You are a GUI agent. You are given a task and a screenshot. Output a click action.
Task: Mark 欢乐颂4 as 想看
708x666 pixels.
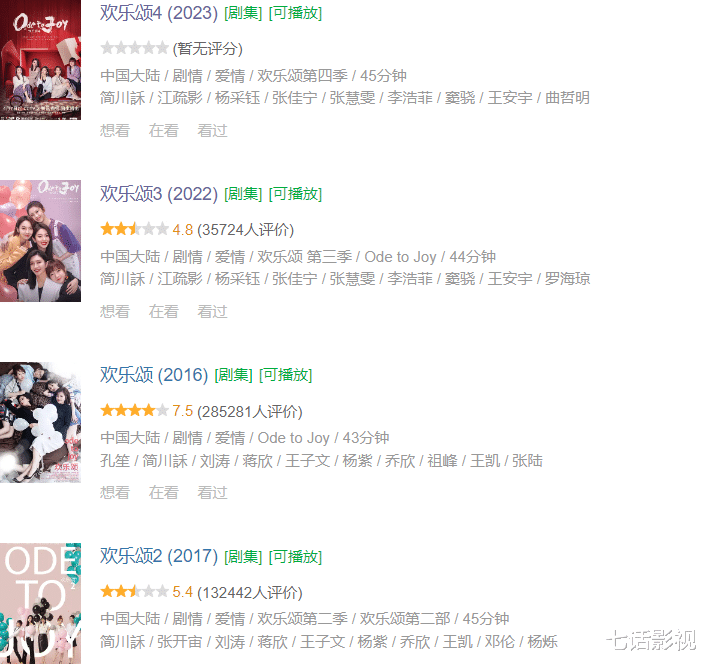coord(115,130)
